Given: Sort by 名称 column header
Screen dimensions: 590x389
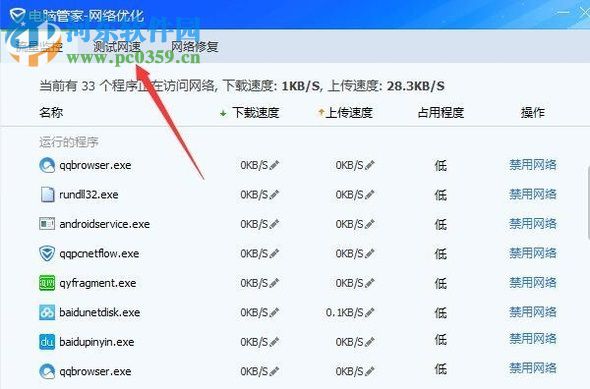Looking at the screenshot, I should tap(51, 112).
